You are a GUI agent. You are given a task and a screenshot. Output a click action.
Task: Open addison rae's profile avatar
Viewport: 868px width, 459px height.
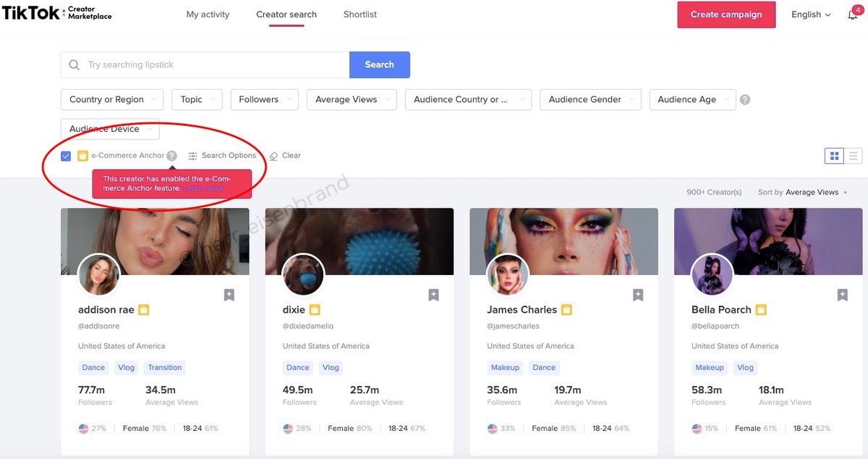pos(98,275)
